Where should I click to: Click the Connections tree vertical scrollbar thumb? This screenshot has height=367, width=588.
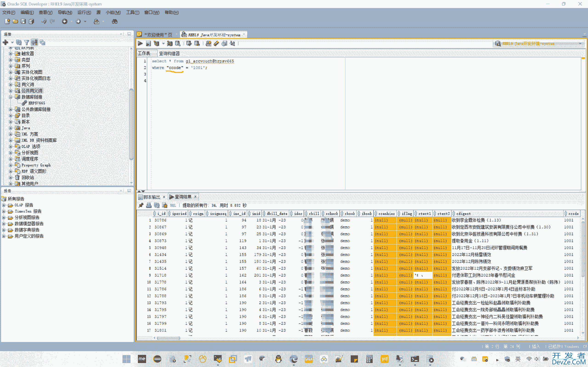(x=131, y=124)
